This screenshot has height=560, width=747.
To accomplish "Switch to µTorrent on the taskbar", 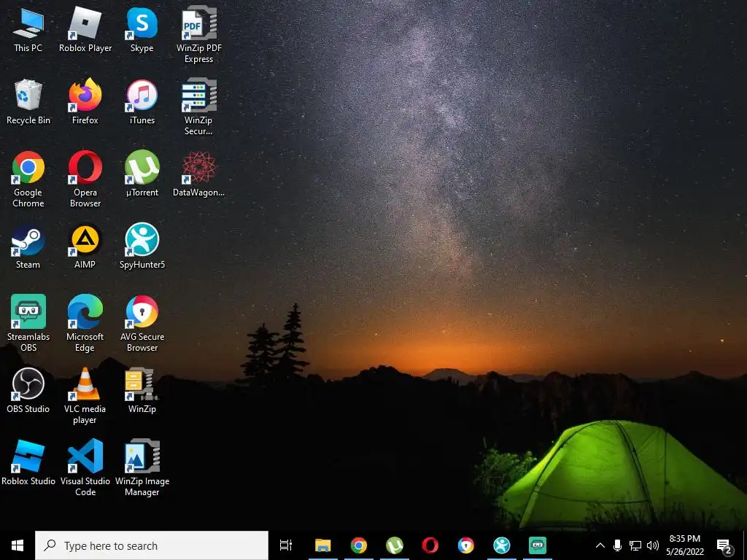I will pyautogui.click(x=395, y=545).
